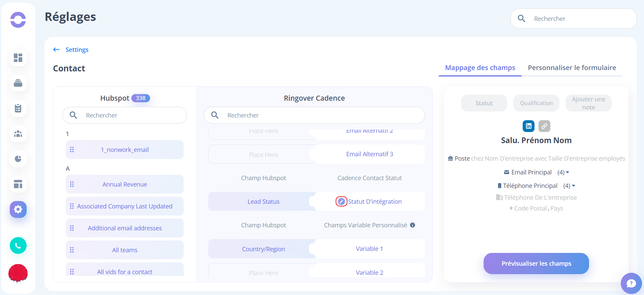This screenshot has height=295, width=644.
Task: Select the All teams Hubspot field
Action: (x=125, y=250)
